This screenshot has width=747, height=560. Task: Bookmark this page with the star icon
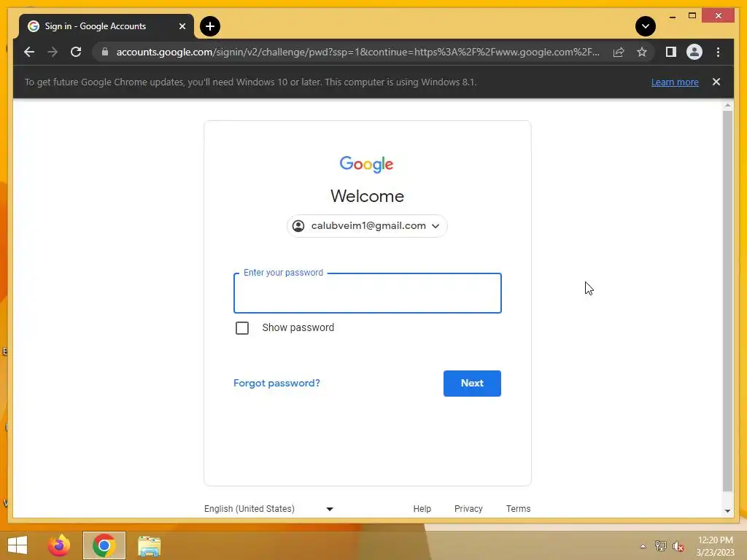[x=642, y=52]
